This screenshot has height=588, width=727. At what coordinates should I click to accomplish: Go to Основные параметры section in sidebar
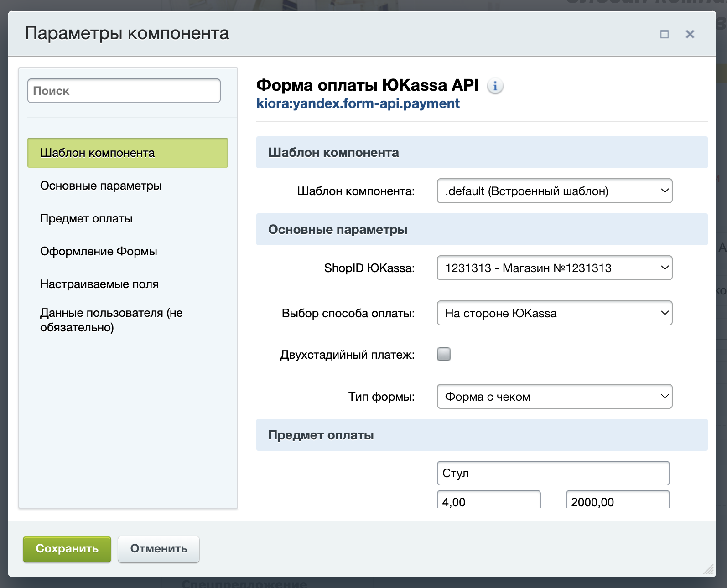click(101, 186)
